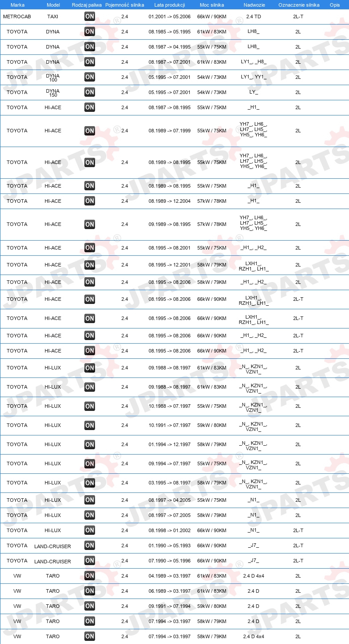This screenshot has width=349, height=644.
Task: Click the TAXI model cell
Action: point(53,16)
